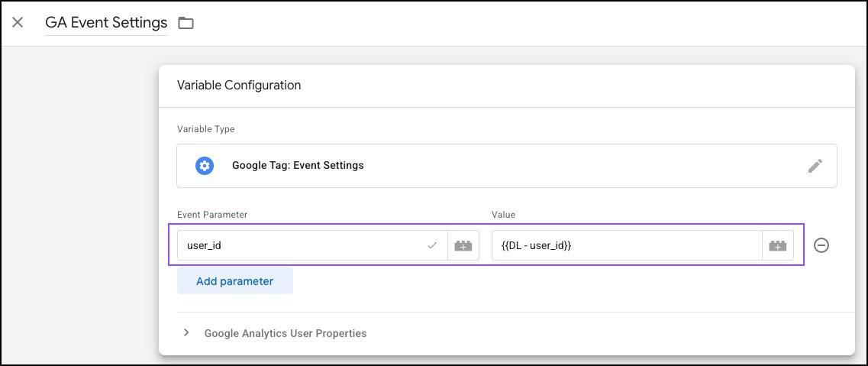
Task: Click the blue gear Event Settings icon
Action: click(x=205, y=166)
